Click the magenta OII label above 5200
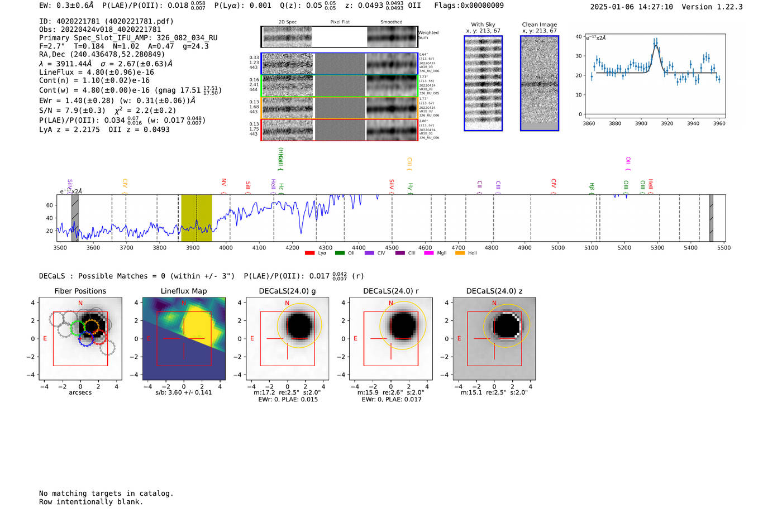 628,164
